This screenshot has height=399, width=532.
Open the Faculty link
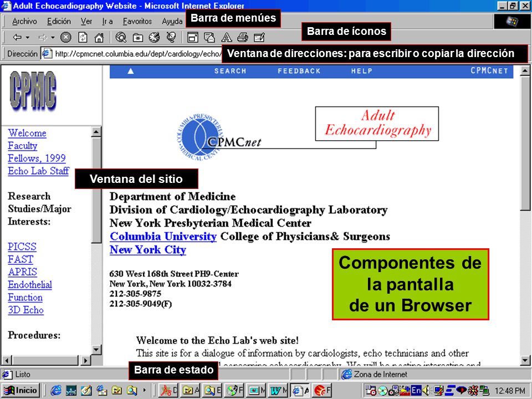tap(22, 146)
